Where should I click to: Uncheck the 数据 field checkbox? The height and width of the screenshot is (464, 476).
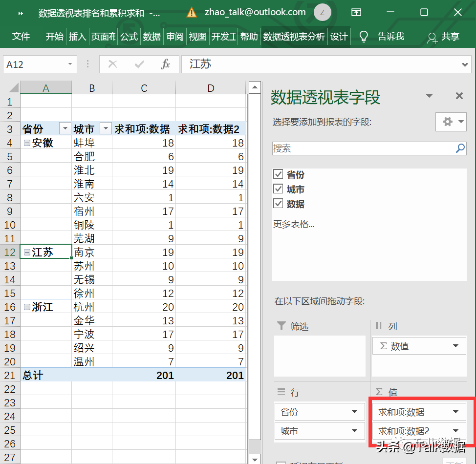(278, 203)
